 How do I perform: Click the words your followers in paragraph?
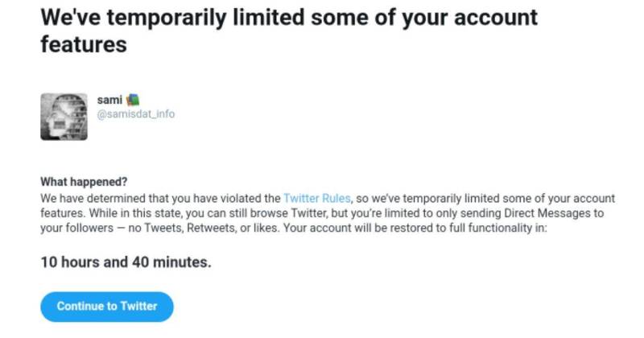[76, 228]
